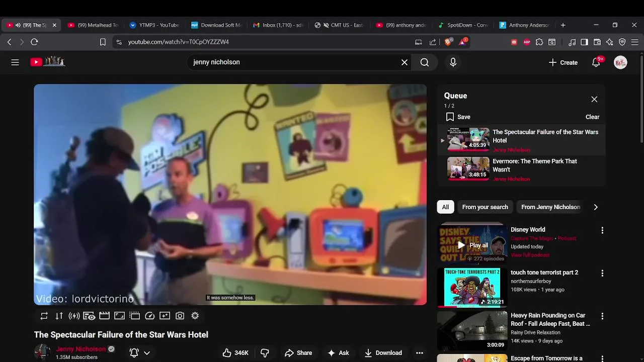The width and height of the screenshot is (644, 362).
Task: Click the Create button
Action: (563, 62)
